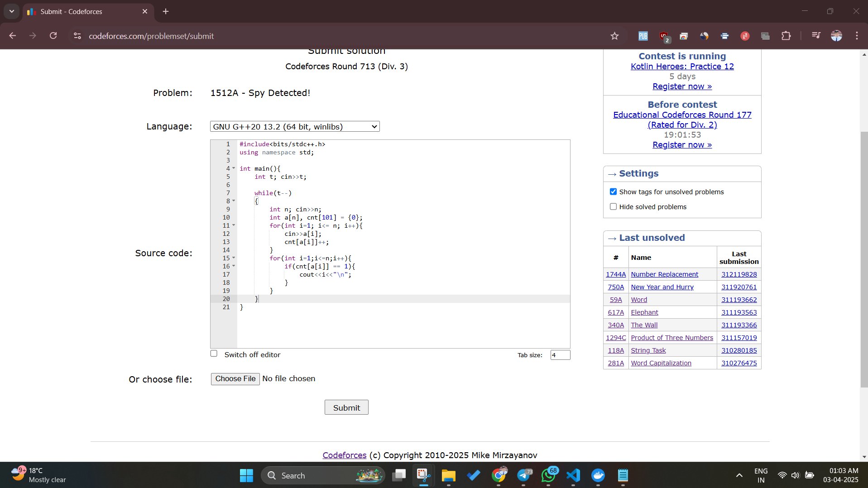Open the browser Extensions puzzle icon
Image resolution: width=868 pixels, height=488 pixels.
tap(786, 36)
